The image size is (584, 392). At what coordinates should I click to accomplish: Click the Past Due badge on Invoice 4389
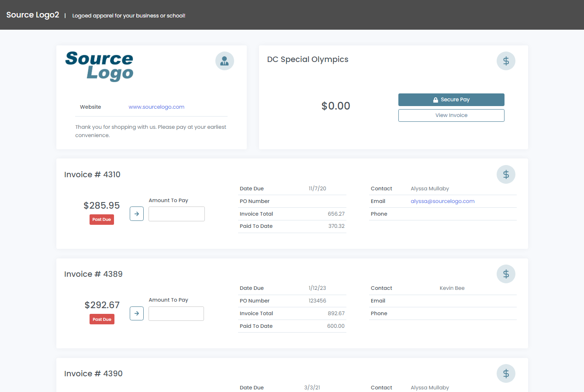(102, 319)
